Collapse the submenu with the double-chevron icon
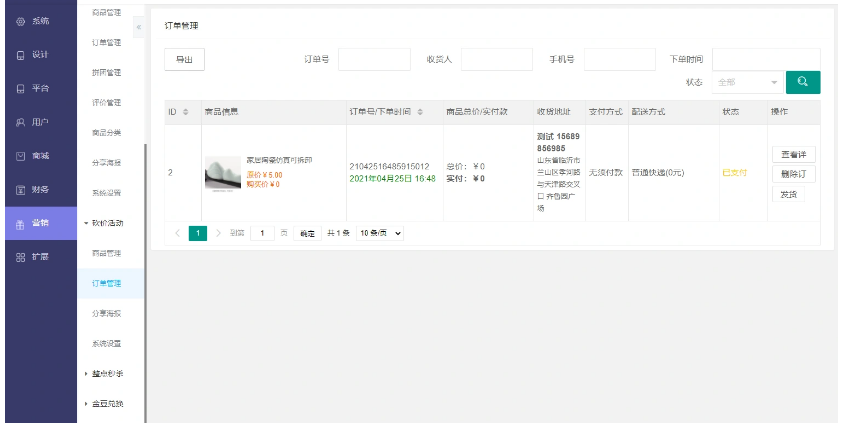Image resolution: width=852 pixels, height=423 pixels. tap(139, 27)
